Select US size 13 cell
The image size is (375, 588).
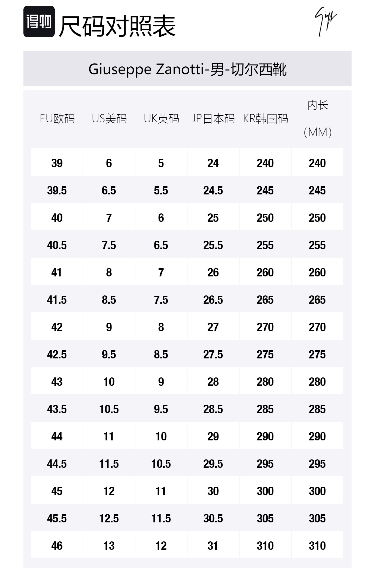click(x=109, y=546)
